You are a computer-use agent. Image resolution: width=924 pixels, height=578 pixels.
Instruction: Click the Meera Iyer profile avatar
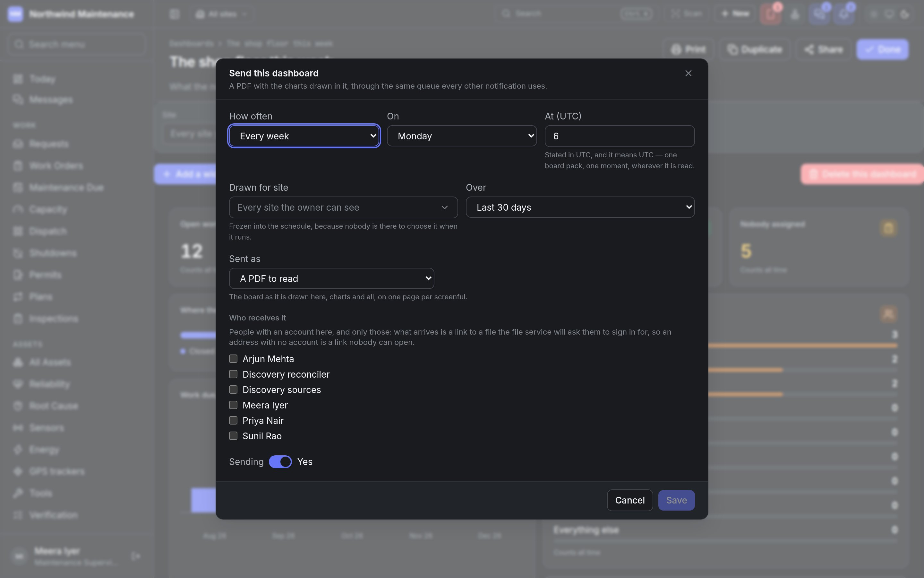[19, 556]
